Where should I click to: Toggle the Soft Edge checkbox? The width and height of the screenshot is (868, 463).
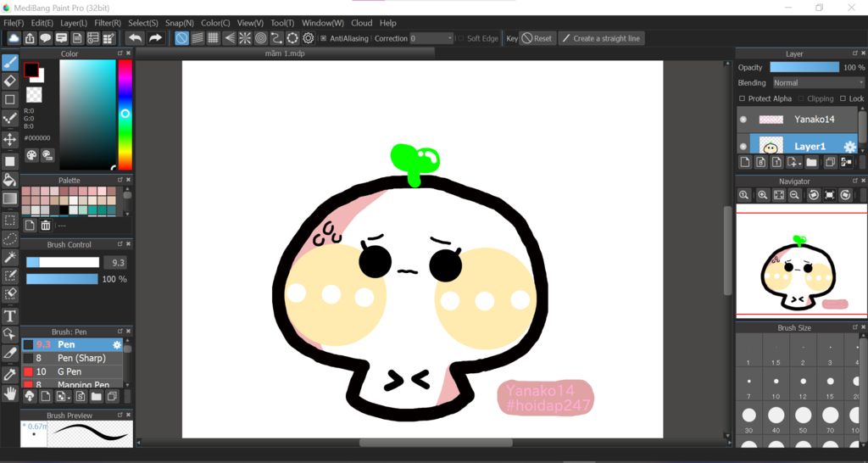point(461,38)
